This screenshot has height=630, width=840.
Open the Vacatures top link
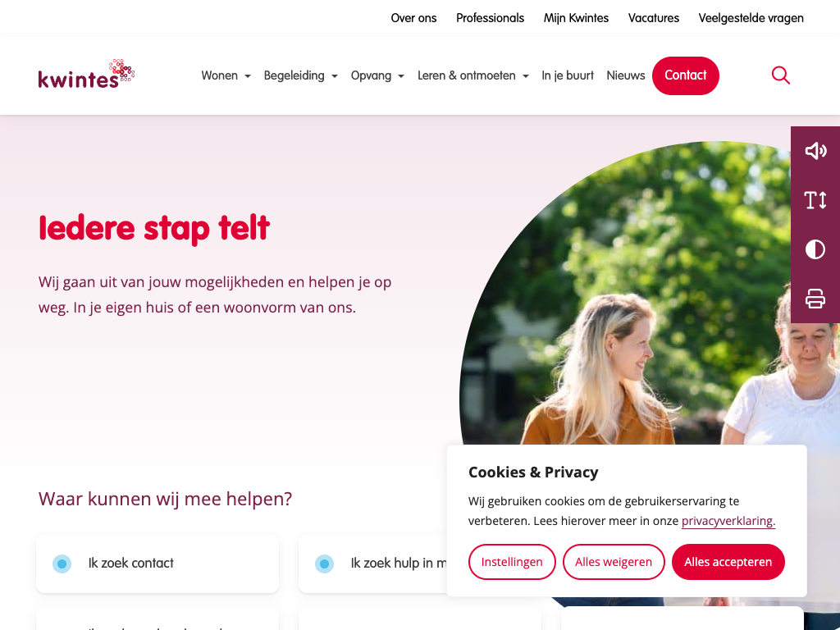[x=654, y=18]
